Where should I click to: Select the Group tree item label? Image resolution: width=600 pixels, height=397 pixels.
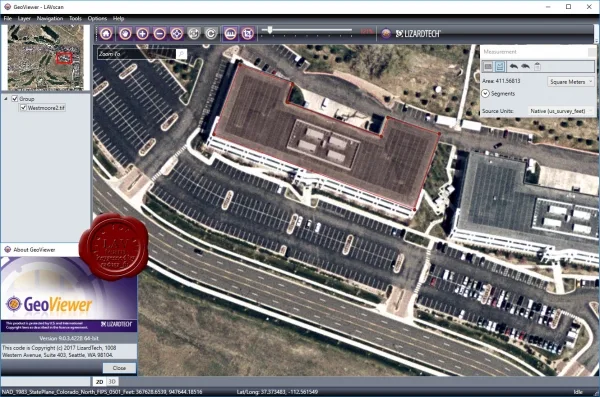point(27,99)
